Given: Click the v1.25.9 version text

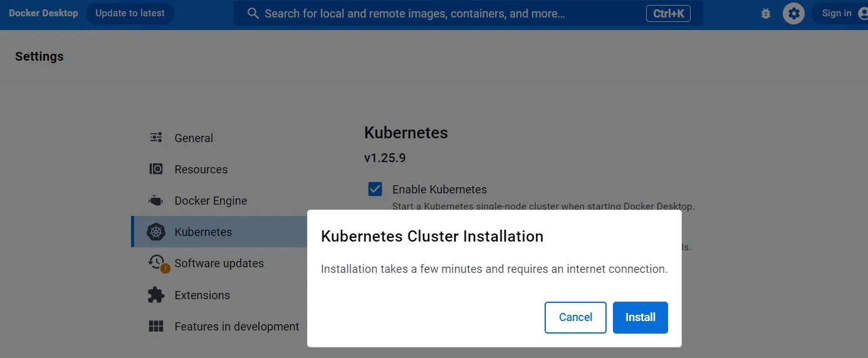Looking at the screenshot, I should [x=385, y=158].
